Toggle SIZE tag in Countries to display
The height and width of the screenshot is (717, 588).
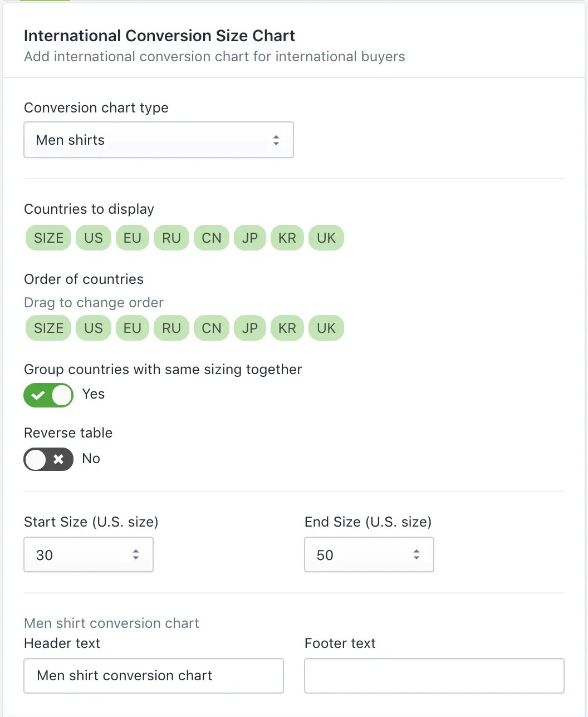pos(48,238)
